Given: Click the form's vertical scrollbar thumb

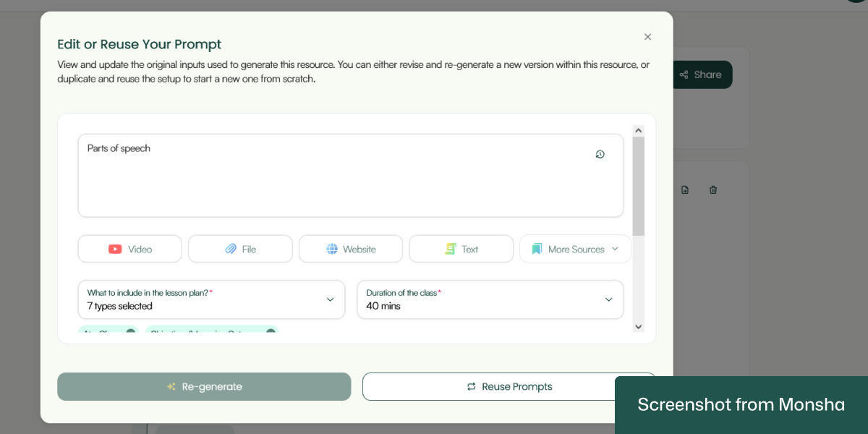Looking at the screenshot, I should click(x=638, y=186).
